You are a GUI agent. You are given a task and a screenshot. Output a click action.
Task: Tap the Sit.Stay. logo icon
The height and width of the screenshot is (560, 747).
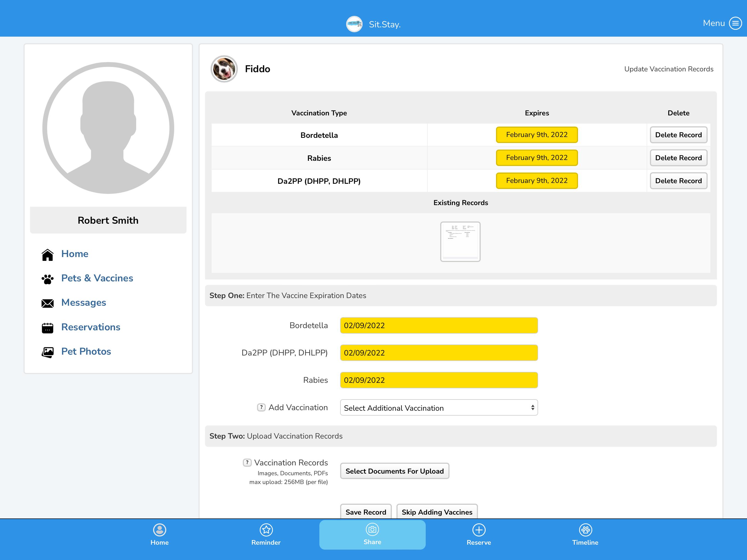(x=354, y=24)
